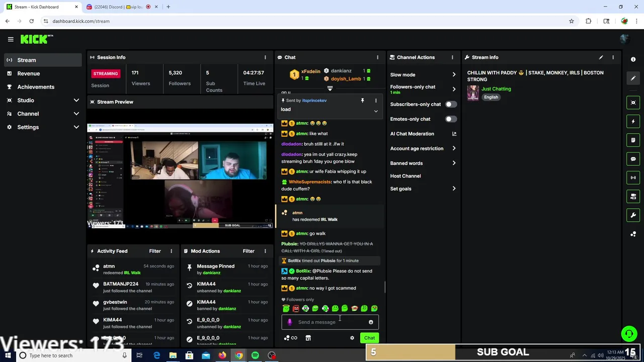Open Slow mode options arrow
Viewport: 644px width, 362px height.
click(454, 74)
